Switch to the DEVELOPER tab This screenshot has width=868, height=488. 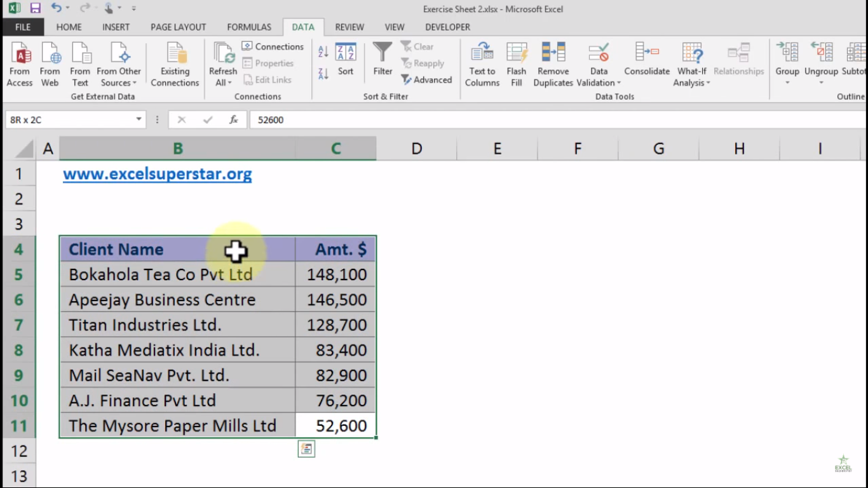[x=447, y=27]
